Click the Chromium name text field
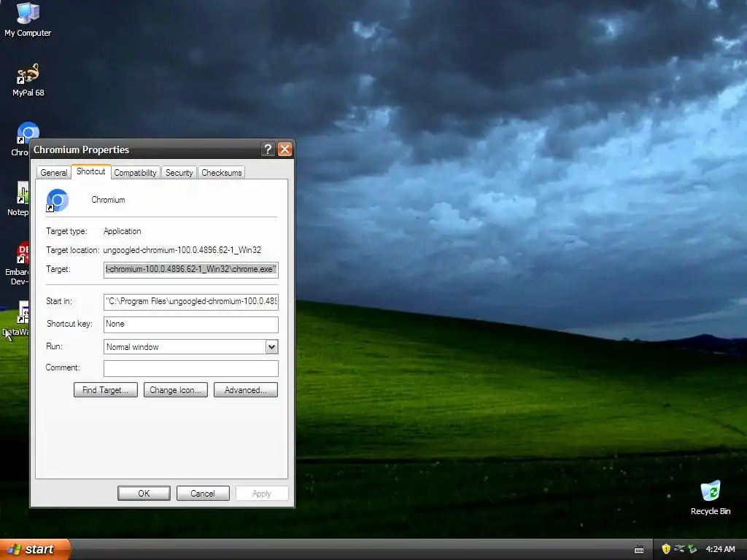The image size is (747, 560). pos(108,200)
